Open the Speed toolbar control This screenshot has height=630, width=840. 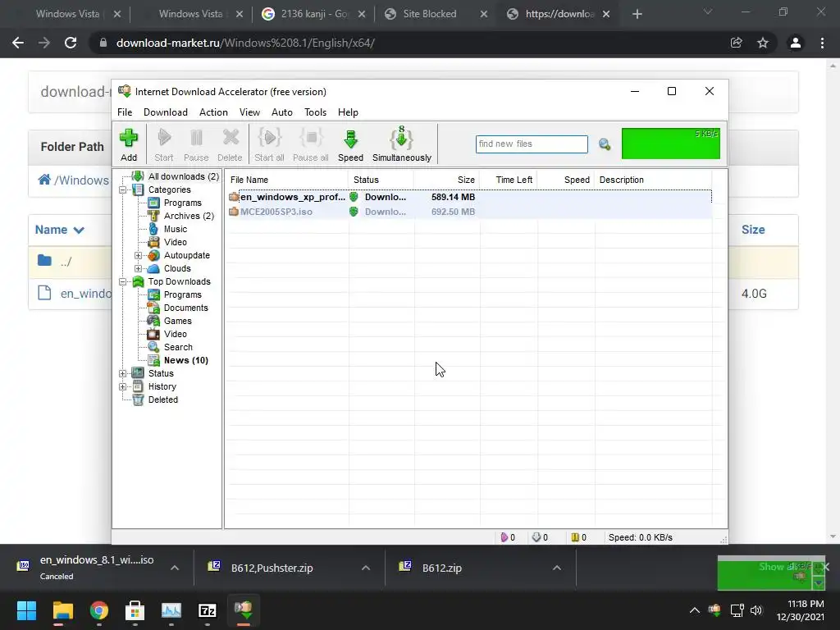pos(350,144)
